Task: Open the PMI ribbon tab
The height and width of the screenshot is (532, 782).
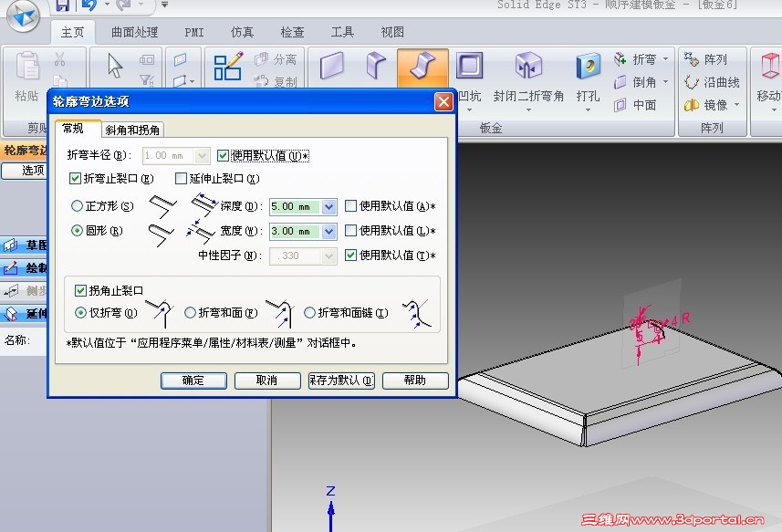Action: pyautogui.click(x=194, y=33)
